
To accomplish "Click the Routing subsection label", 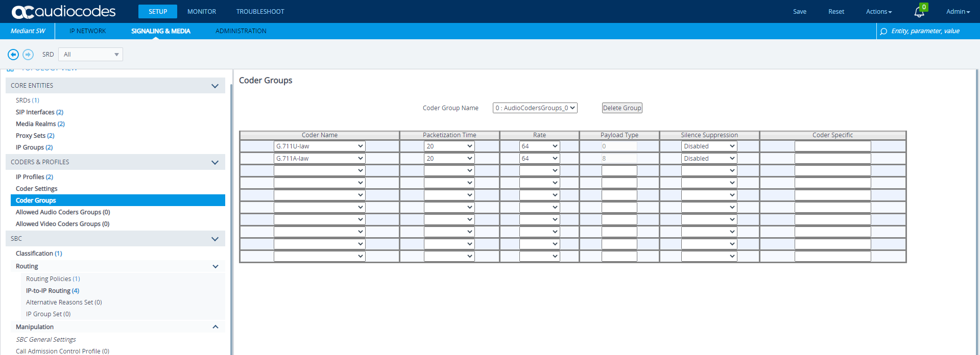I will [27, 266].
